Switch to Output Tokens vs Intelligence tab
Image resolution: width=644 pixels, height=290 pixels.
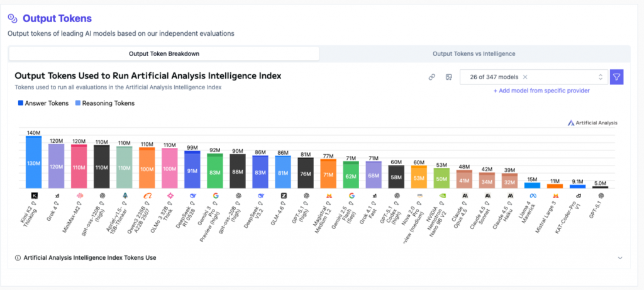(474, 53)
